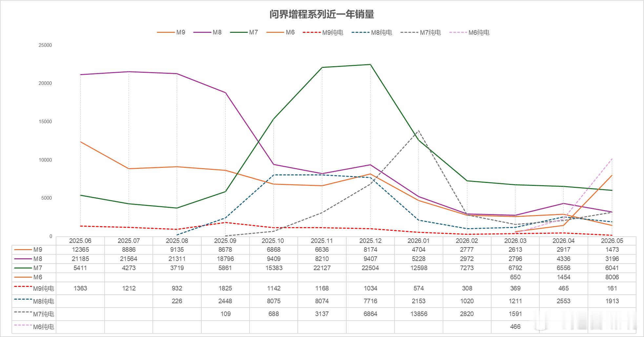Select the cell with value 161

[612, 288]
